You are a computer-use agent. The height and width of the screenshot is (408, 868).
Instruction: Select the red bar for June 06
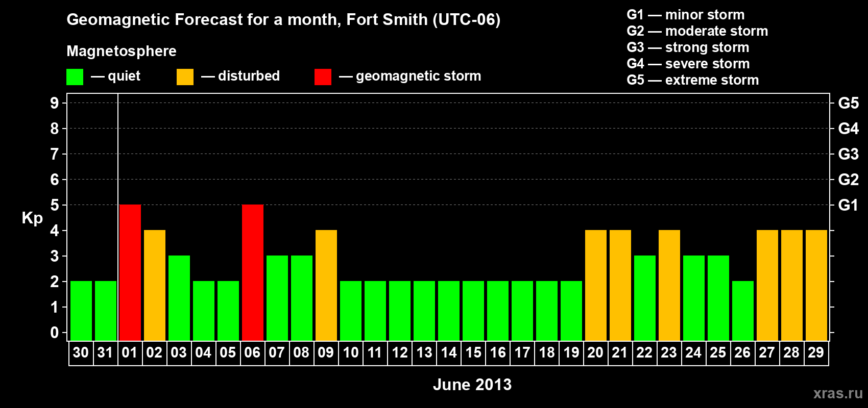(x=253, y=273)
